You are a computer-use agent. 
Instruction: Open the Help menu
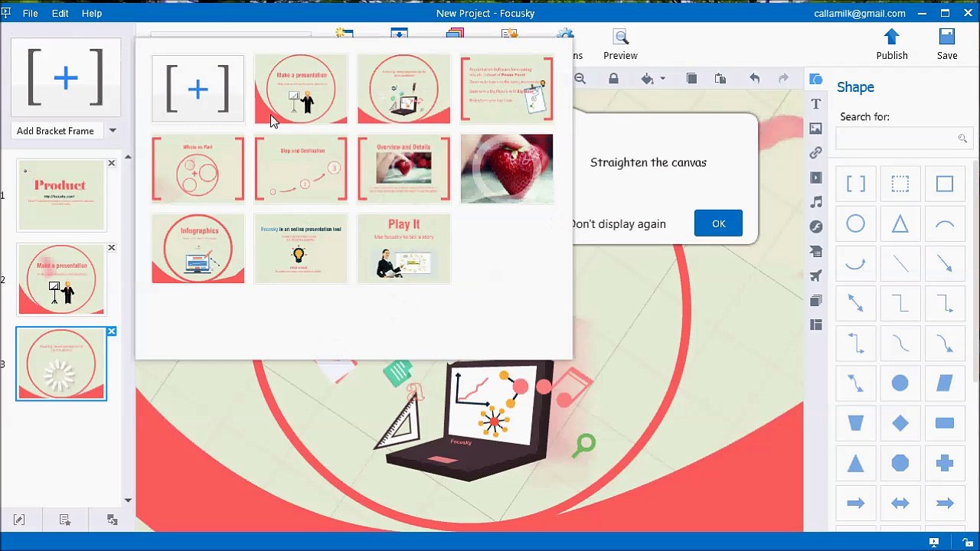(x=92, y=13)
